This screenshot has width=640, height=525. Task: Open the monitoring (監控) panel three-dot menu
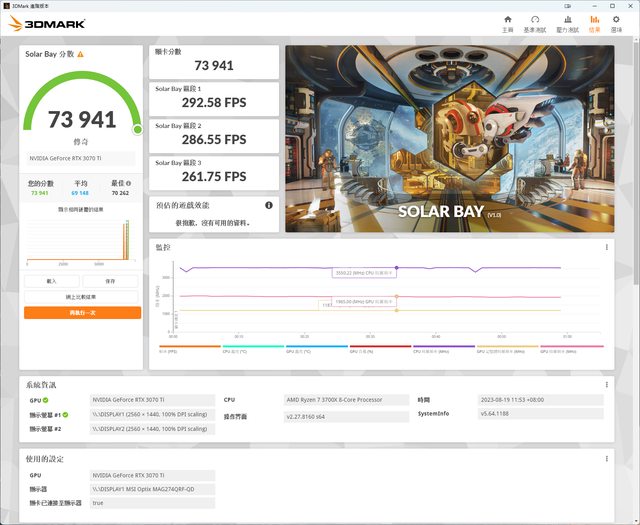click(606, 247)
